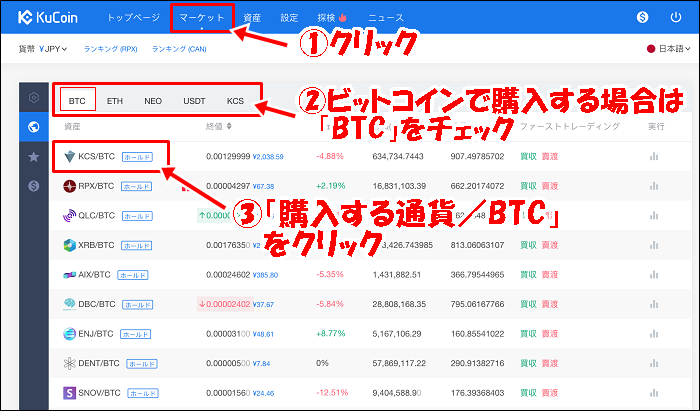Select the NEO market tab
The image size is (700, 411).
[153, 101]
